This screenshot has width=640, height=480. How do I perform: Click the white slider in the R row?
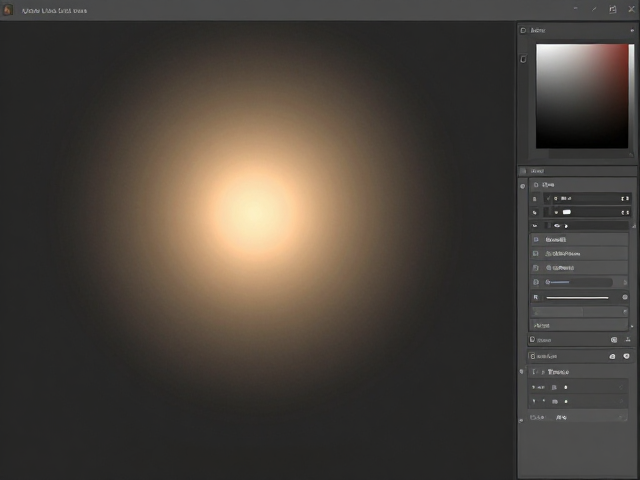(x=577, y=298)
